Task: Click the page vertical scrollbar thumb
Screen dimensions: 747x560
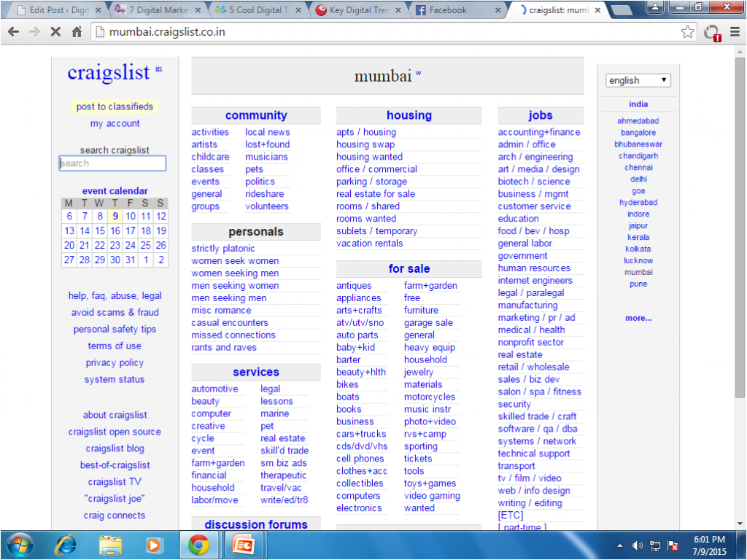Action: (740, 227)
